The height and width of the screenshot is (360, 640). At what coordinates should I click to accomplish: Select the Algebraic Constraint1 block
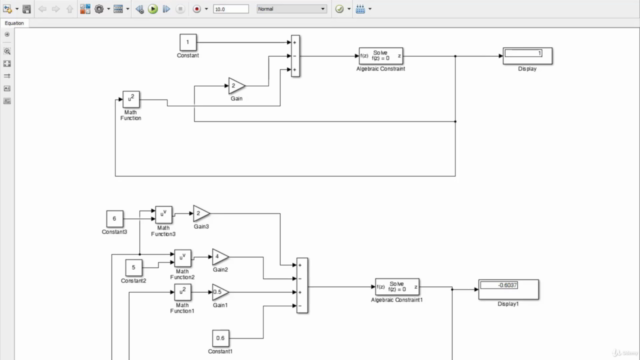(397, 287)
